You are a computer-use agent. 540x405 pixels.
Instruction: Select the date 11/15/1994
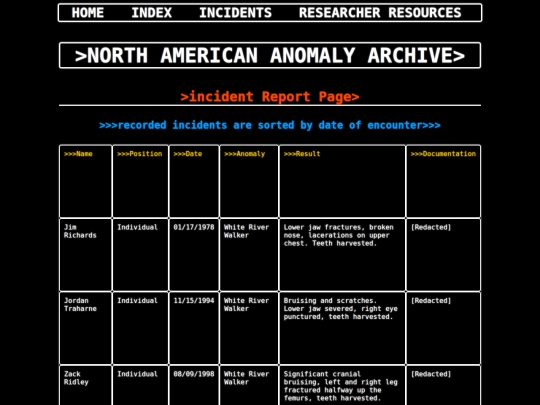point(194,301)
